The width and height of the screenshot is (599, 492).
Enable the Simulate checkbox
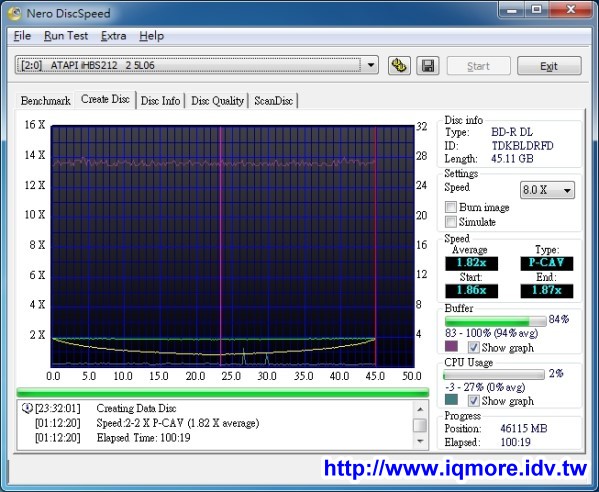coord(451,222)
